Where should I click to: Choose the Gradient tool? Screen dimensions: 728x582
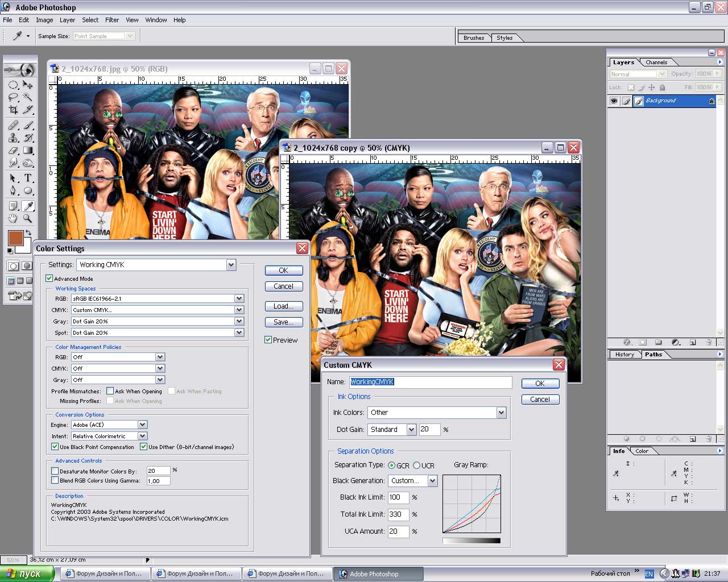(27, 151)
